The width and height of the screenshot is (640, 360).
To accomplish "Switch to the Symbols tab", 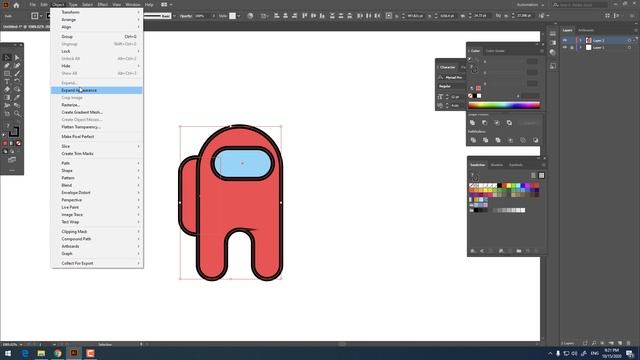I will pyautogui.click(x=516, y=165).
